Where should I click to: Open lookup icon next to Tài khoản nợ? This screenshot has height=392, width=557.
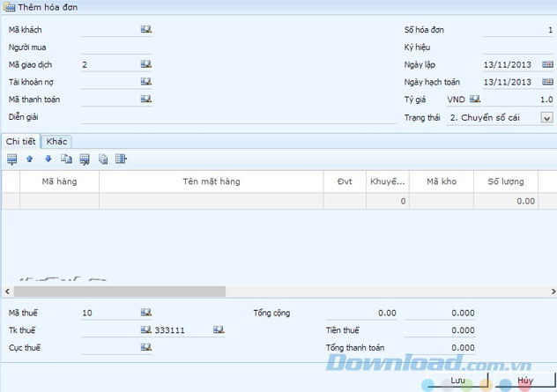[145, 82]
